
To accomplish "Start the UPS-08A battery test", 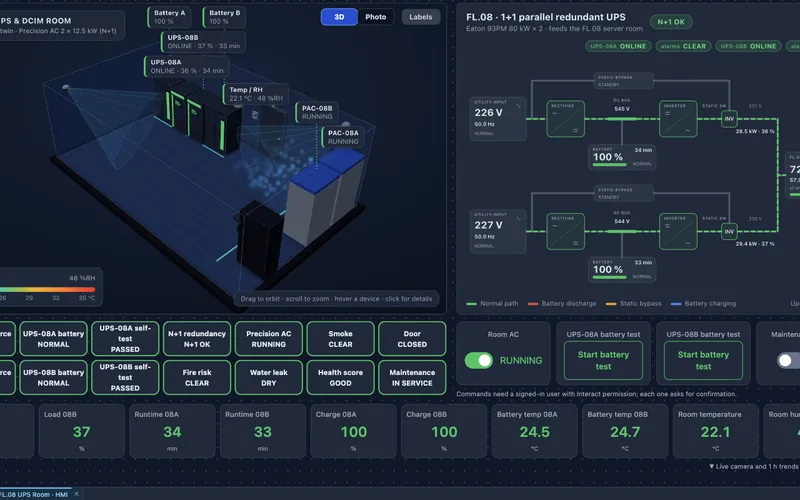I will pyautogui.click(x=603, y=361).
